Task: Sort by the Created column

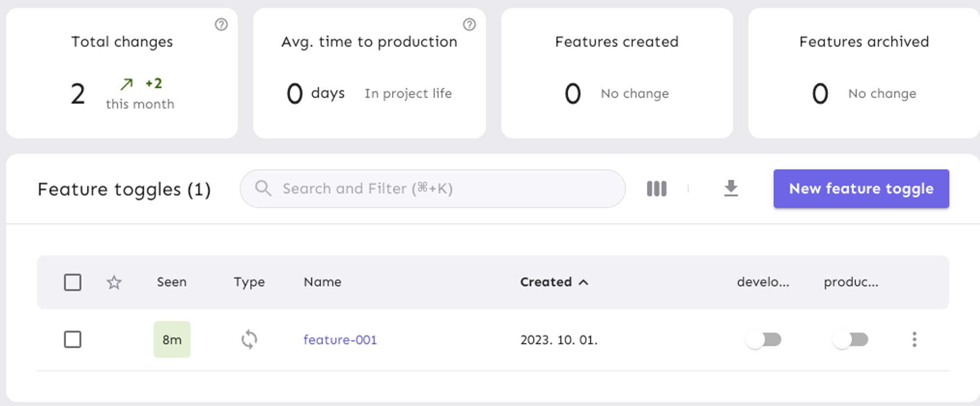Action: [546, 282]
